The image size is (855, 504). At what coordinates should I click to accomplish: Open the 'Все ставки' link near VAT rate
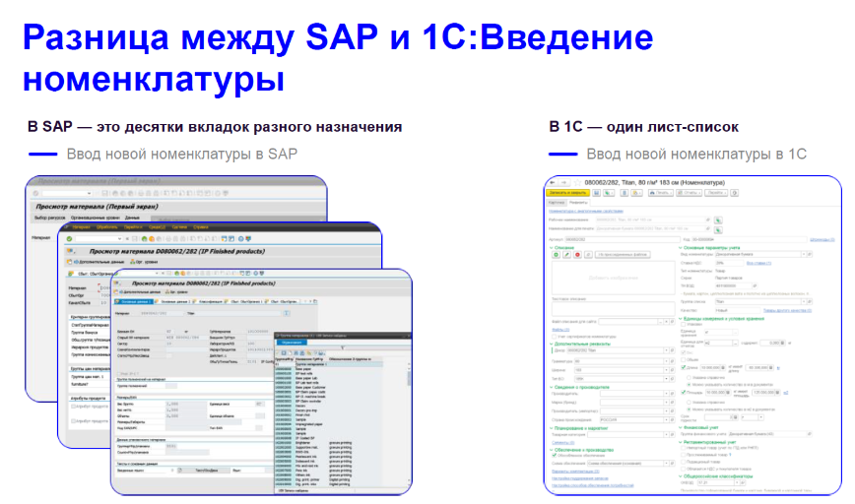coord(758,263)
